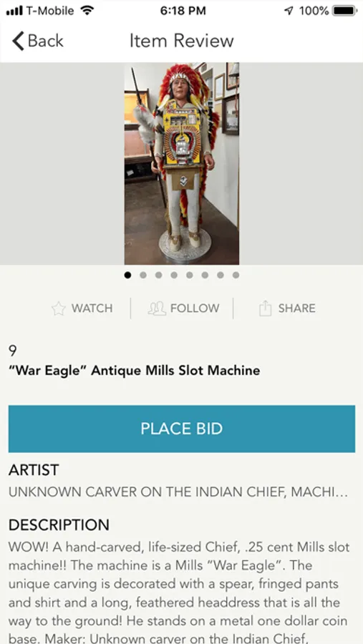Tap the Back chevron arrow
Viewport: 363px width, 644px height.
point(18,41)
